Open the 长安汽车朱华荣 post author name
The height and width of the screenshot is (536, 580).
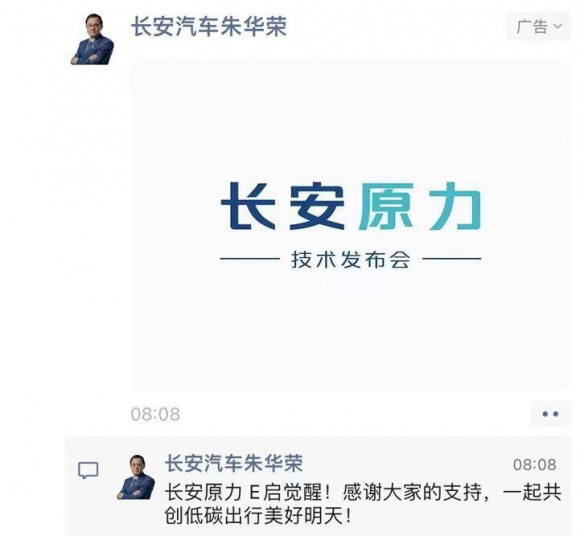click(x=209, y=27)
